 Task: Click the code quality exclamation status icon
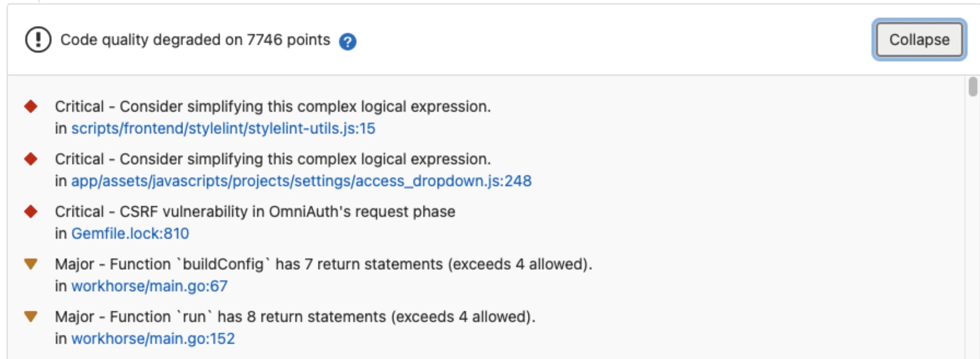point(37,39)
